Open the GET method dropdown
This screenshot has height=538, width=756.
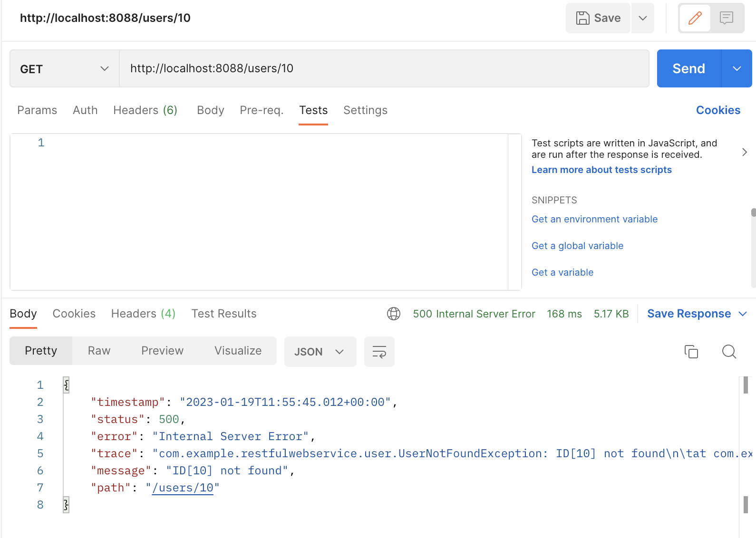(65, 69)
